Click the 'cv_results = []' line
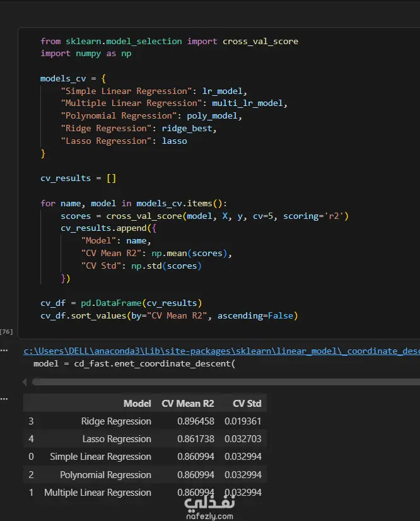Viewport: 420px width, 521px height. (x=78, y=179)
